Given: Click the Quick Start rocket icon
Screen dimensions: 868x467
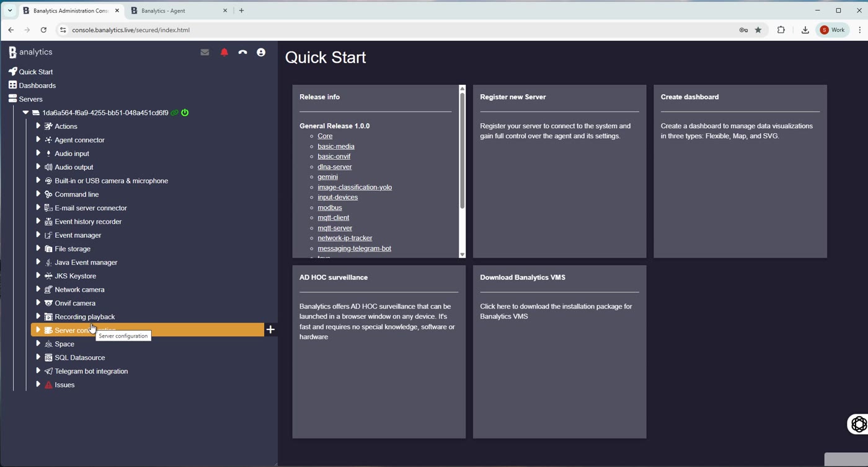Looking at the screenshot, I should [12, 71].
